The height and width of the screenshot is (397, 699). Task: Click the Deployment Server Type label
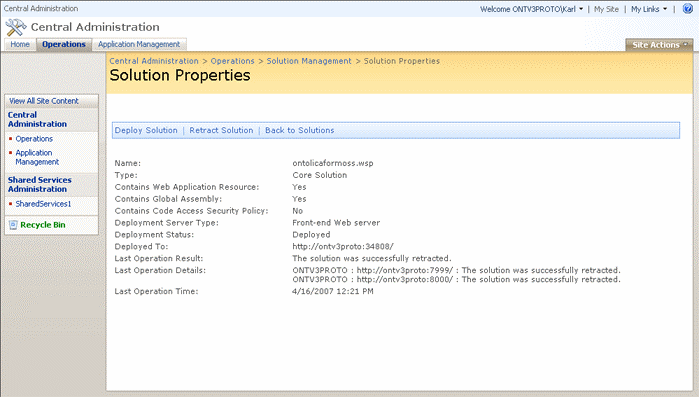[x=167, y=223]
